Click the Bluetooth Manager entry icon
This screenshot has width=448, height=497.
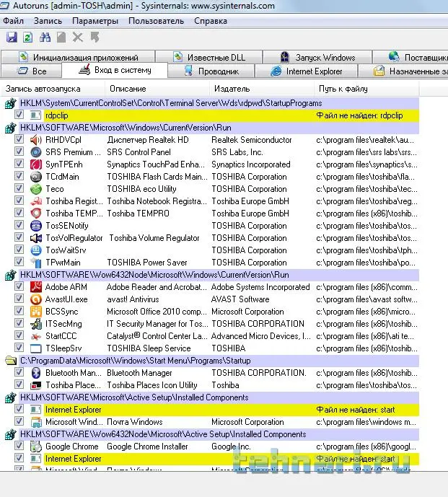pyautogui.click(x=36, y=373)
